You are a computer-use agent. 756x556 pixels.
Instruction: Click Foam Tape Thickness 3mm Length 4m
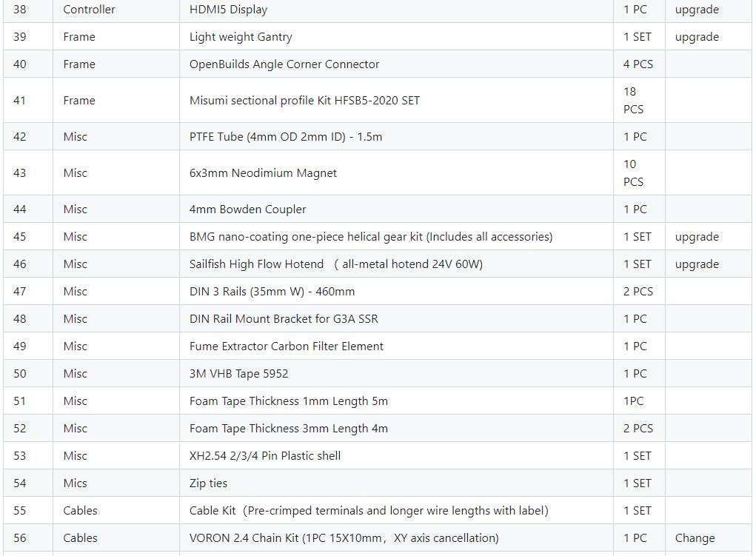(288, 429)
